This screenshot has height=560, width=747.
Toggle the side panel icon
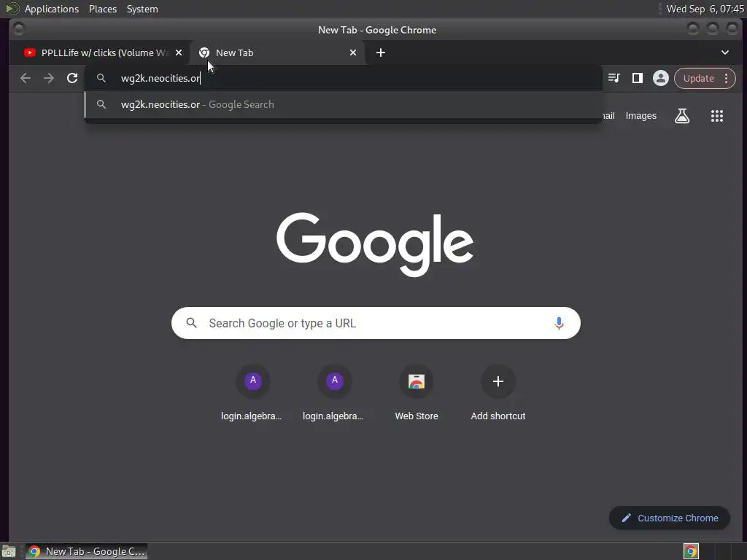(x=637, y=78)
